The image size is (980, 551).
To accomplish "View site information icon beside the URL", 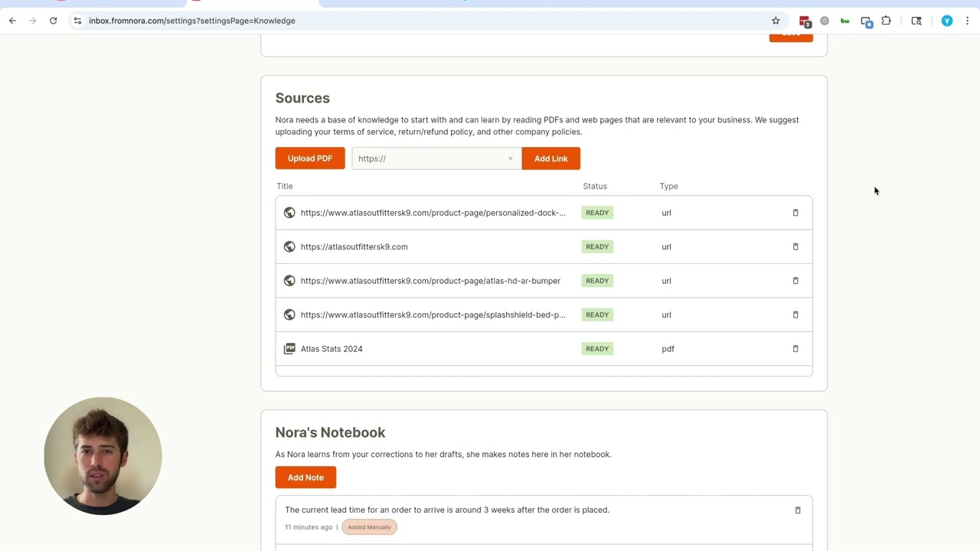I will pos(77,21).
